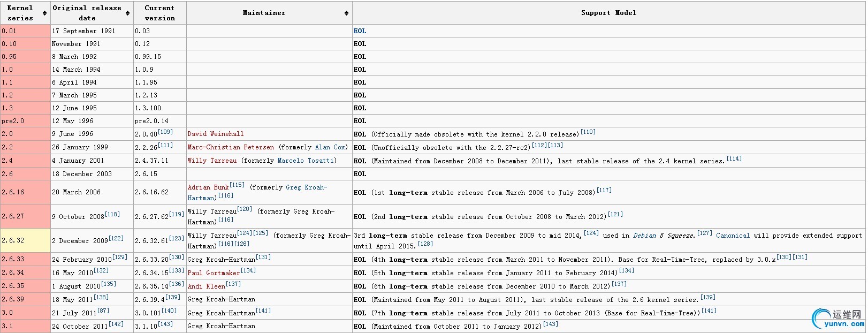868x333 pixels.
Task: Open reference [135] after 1 August 2010
Action: tap(109, 284)
